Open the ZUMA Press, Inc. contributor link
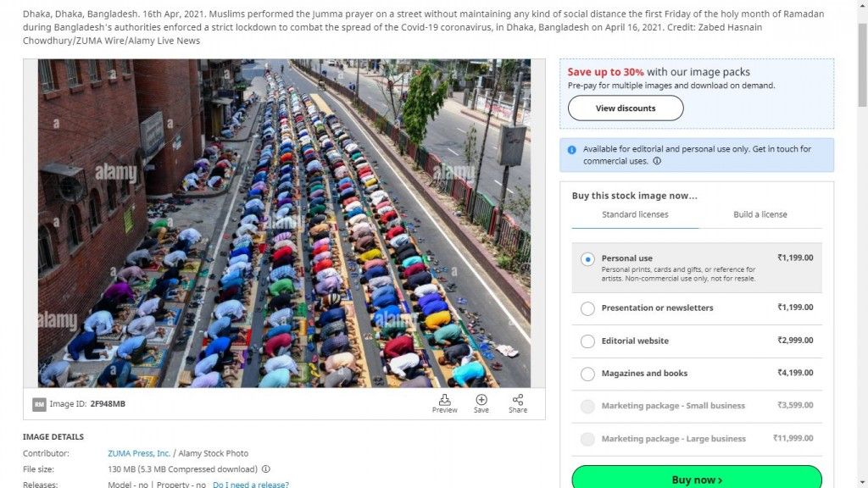This screenshot has width=868, height=488. (x=139, y=453)
